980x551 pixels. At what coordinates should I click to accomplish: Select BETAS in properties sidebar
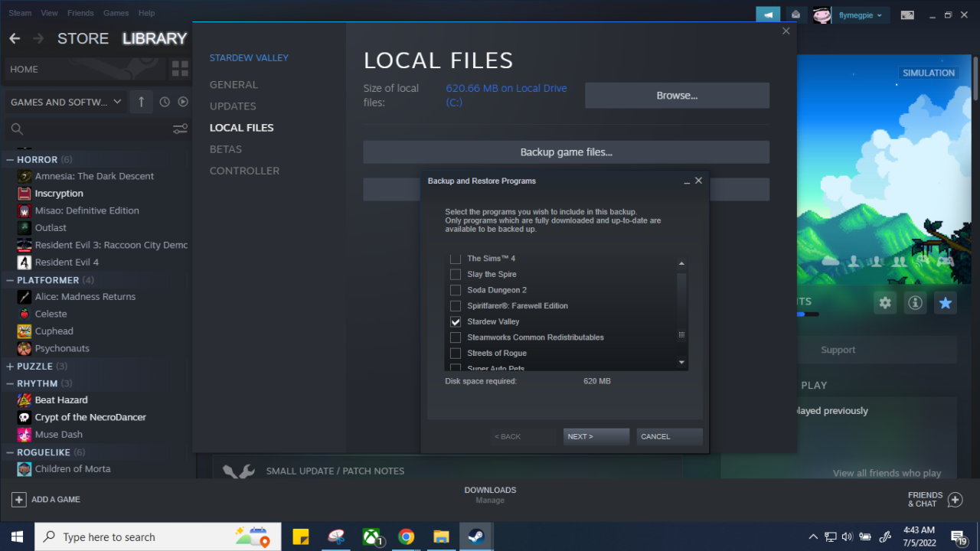point(226,149)
